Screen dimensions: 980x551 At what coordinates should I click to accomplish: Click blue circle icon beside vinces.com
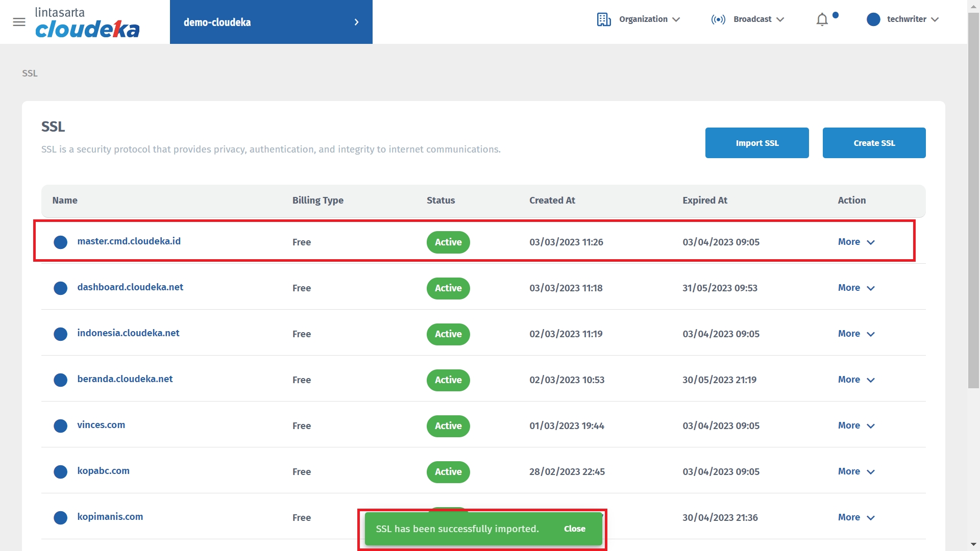[61, 426]
